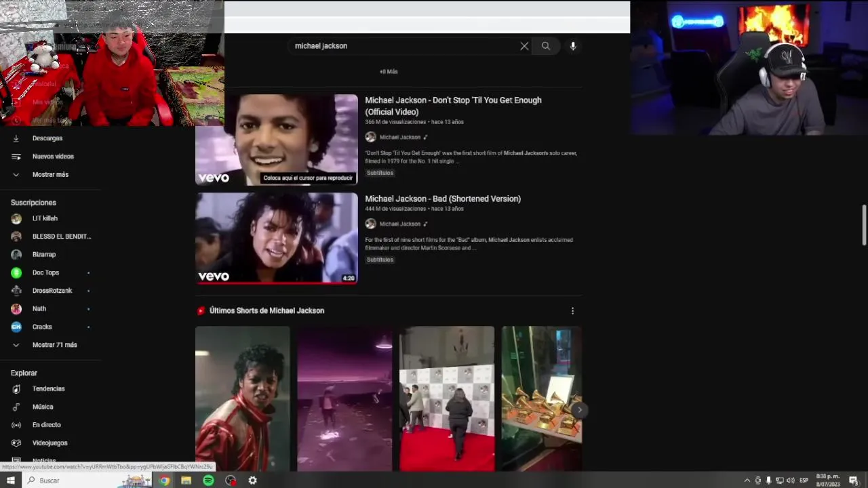Click the Cracks channel avatar
The height and width of the screenshot is (488, 868).
[16, 327]
